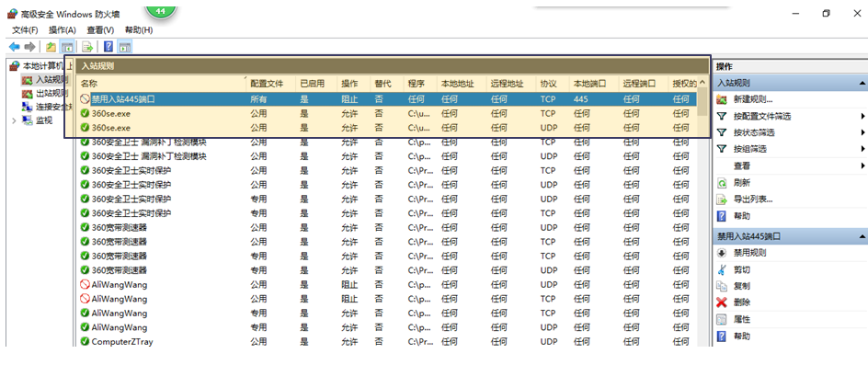Click the 刷新 refresh icon

tap(721, 182)
